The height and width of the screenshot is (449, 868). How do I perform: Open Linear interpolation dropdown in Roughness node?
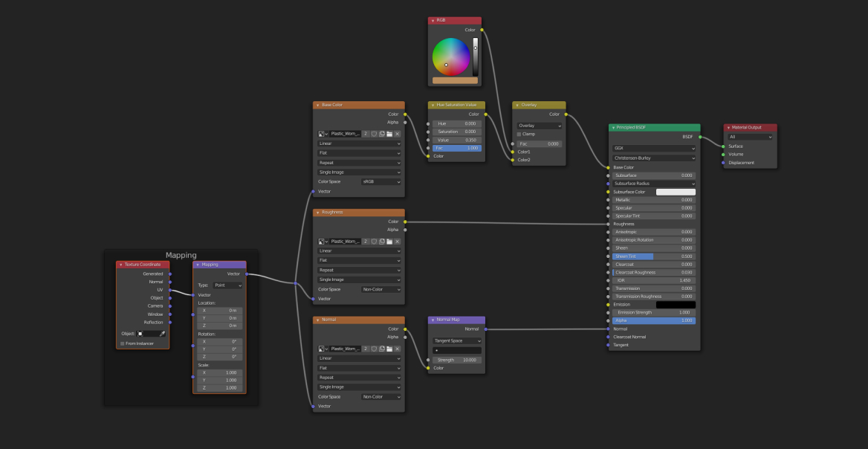(359, 251)
